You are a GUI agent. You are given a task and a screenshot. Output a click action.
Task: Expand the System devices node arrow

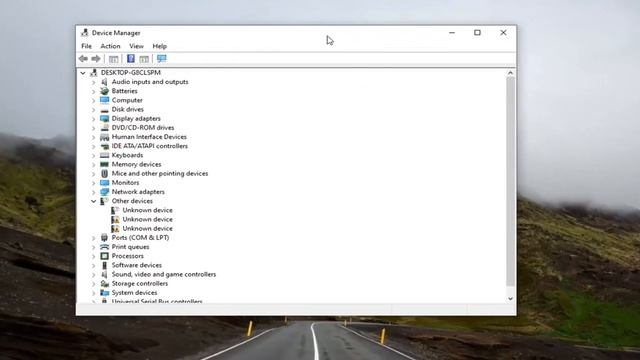point(93,293)
